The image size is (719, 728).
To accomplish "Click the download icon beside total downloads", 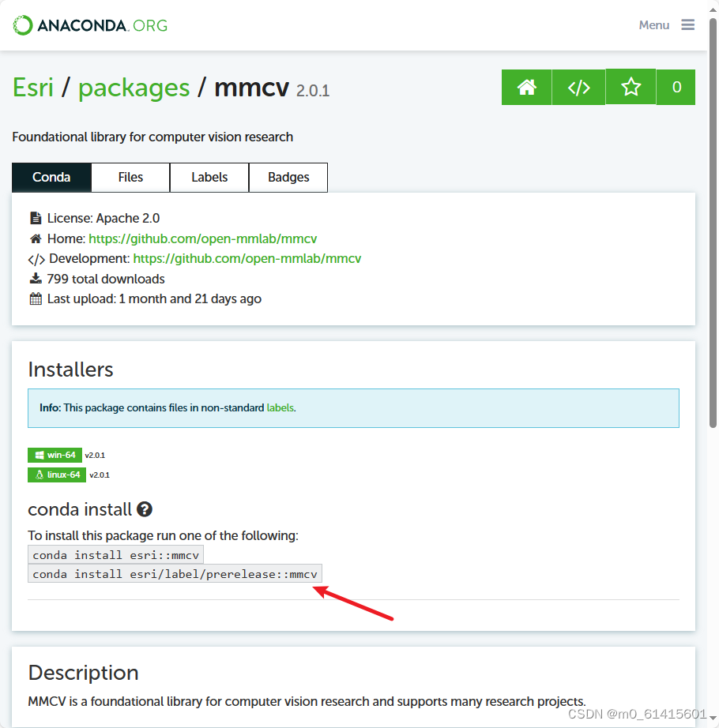I will [x=36, y=279].
